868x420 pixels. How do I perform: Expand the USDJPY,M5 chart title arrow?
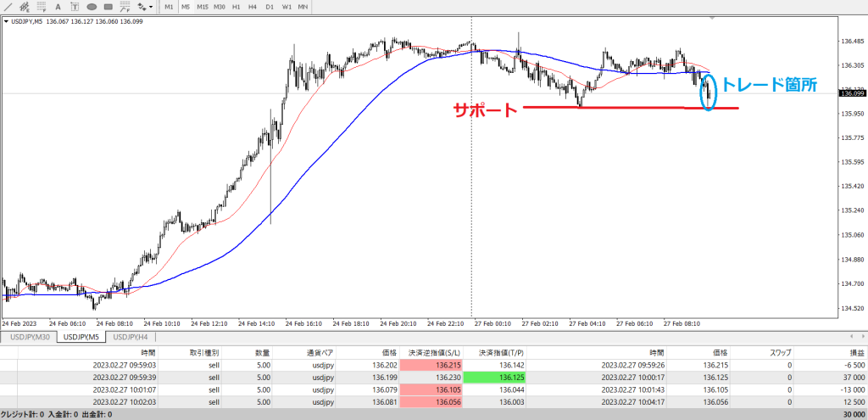(x=7, y=21)
